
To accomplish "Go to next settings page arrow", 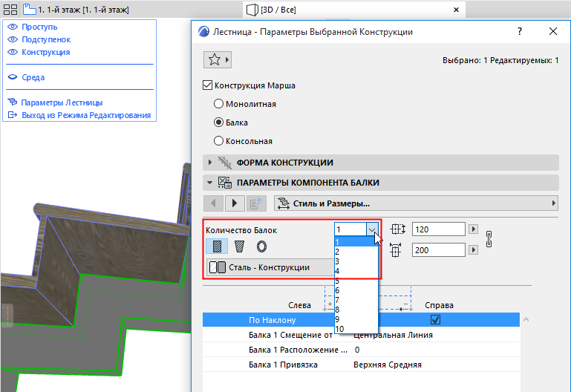I will [235, 203].
